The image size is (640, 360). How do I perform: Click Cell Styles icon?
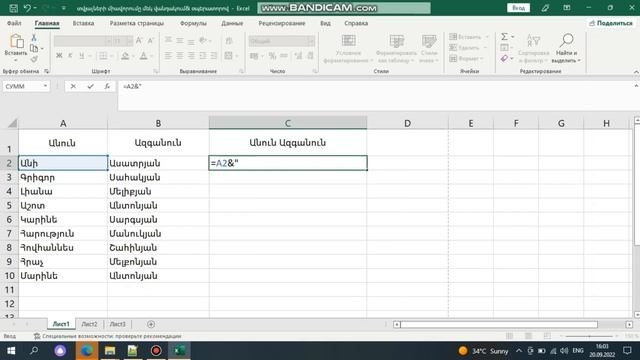tap(429, 41)
